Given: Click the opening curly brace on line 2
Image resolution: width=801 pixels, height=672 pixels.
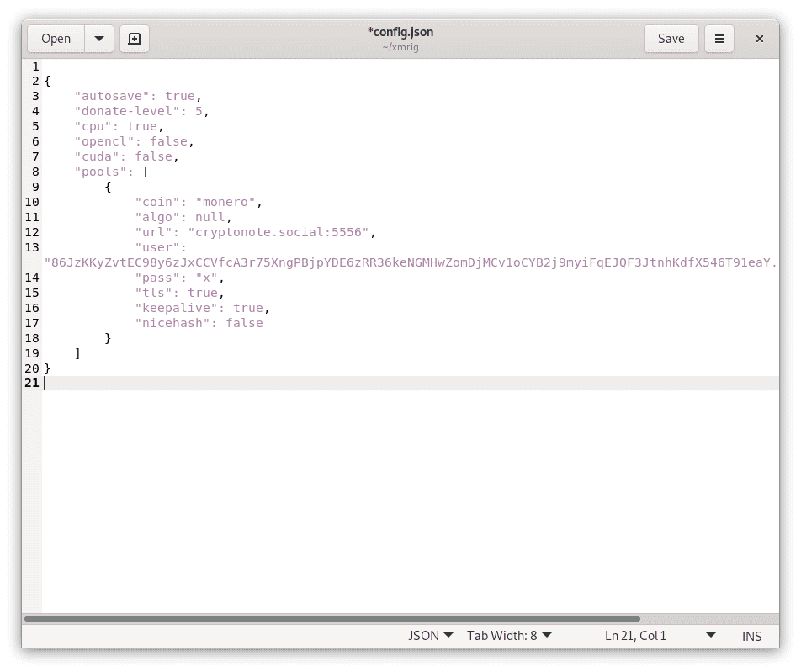Looking at the screenshot, I should pos(47,82).
